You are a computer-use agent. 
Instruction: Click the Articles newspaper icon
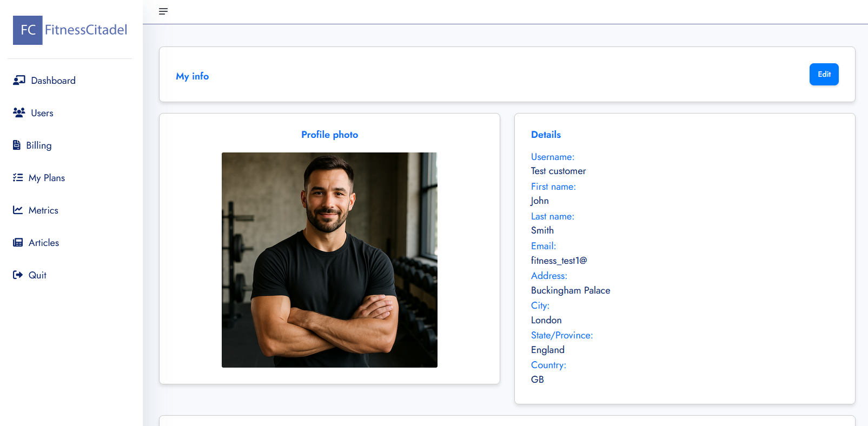tap(18, 242)
